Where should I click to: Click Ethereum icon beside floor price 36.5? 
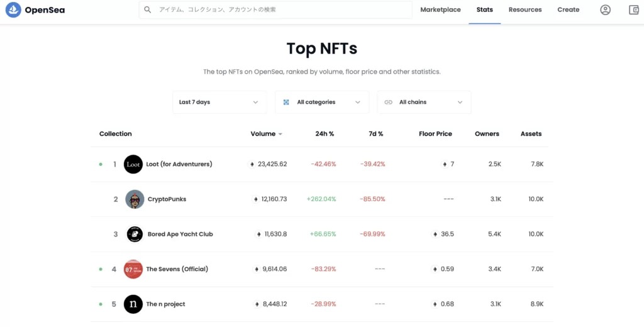point(435,234)
